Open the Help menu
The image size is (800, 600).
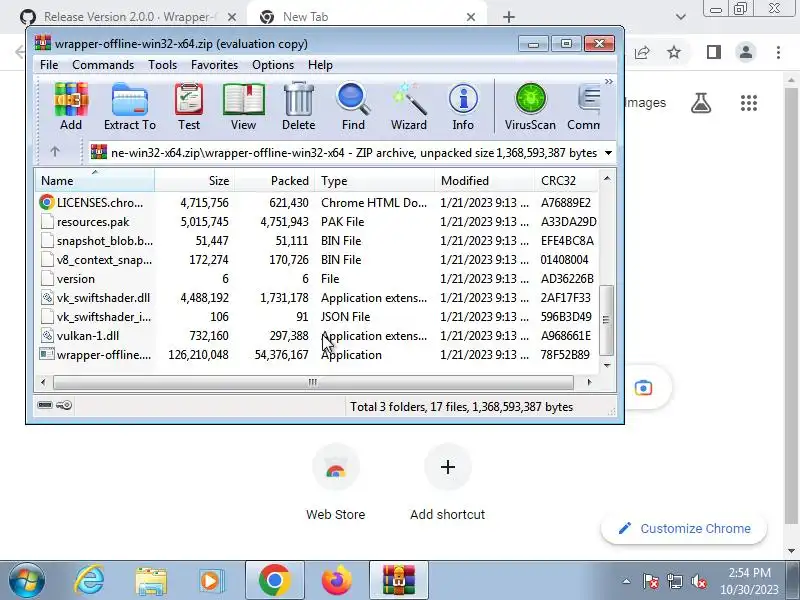(320, 65)
